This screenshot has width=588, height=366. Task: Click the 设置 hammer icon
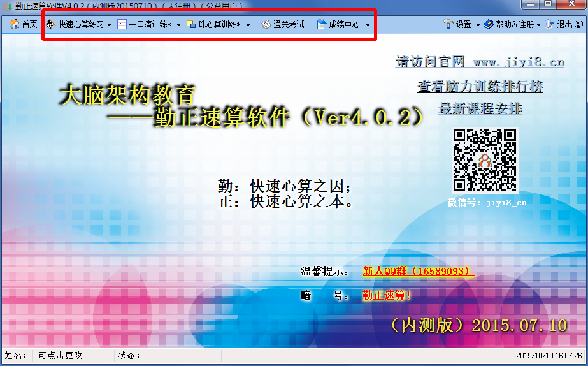(448, 24)
